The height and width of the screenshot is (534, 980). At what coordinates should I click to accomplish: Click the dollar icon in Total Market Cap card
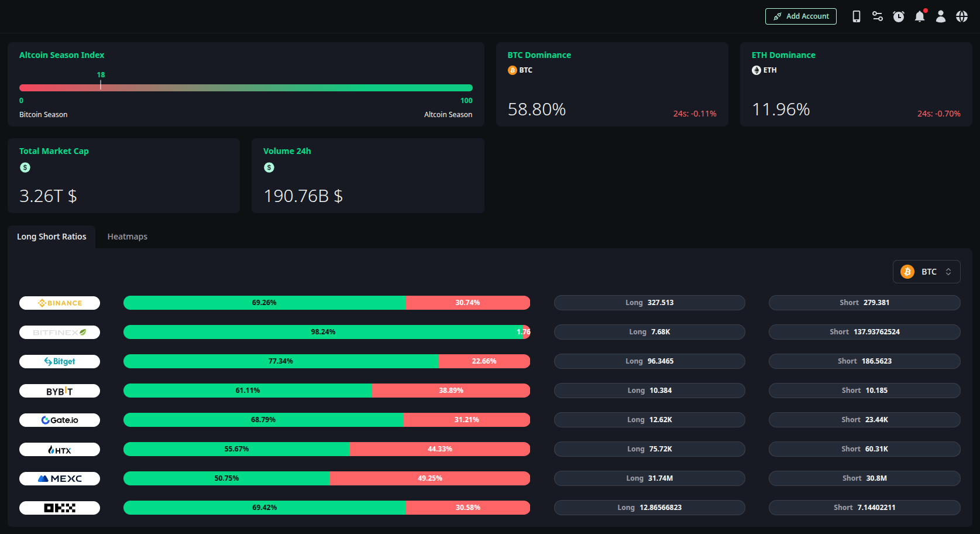[25, 167]
